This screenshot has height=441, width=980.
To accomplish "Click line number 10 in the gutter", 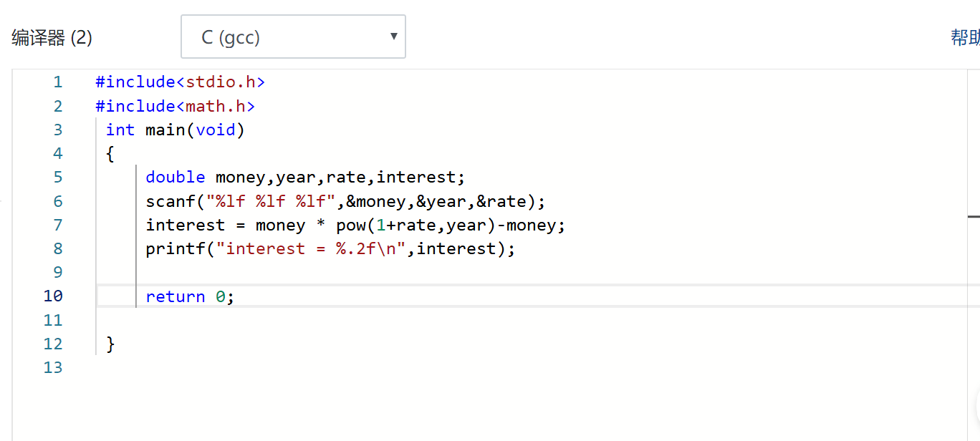I will coord(53,296).
